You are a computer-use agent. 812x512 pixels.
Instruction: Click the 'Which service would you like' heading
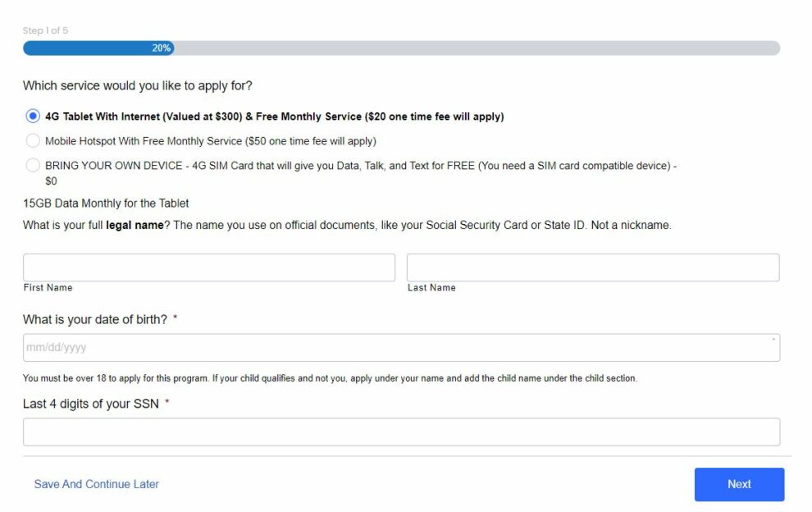[x=137, y=85]
